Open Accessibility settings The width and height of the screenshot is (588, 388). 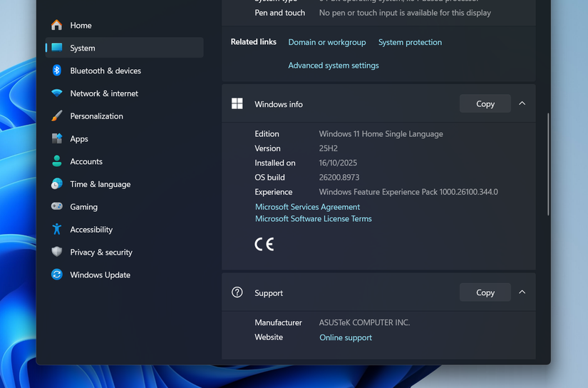(124, 229)
